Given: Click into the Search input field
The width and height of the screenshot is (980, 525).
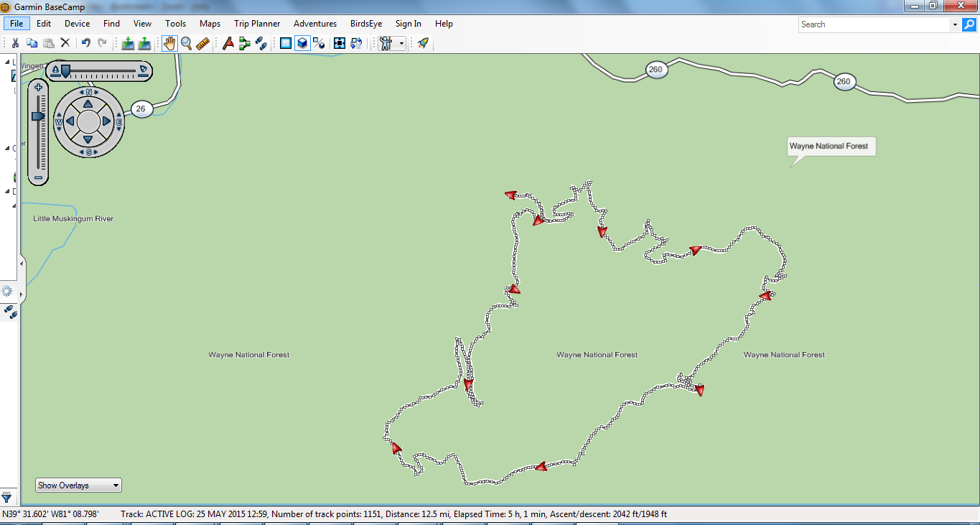Looking at the screenshot, I should 874,24.
